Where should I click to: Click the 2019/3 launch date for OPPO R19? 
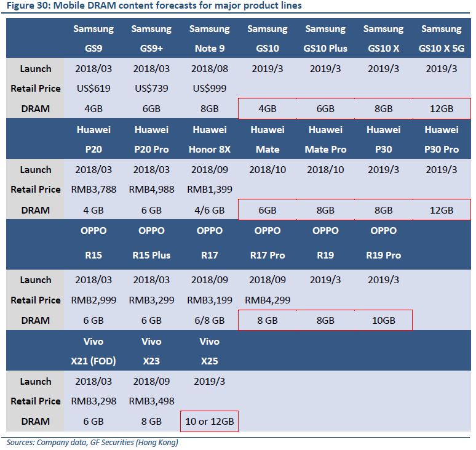pos(325,280)
